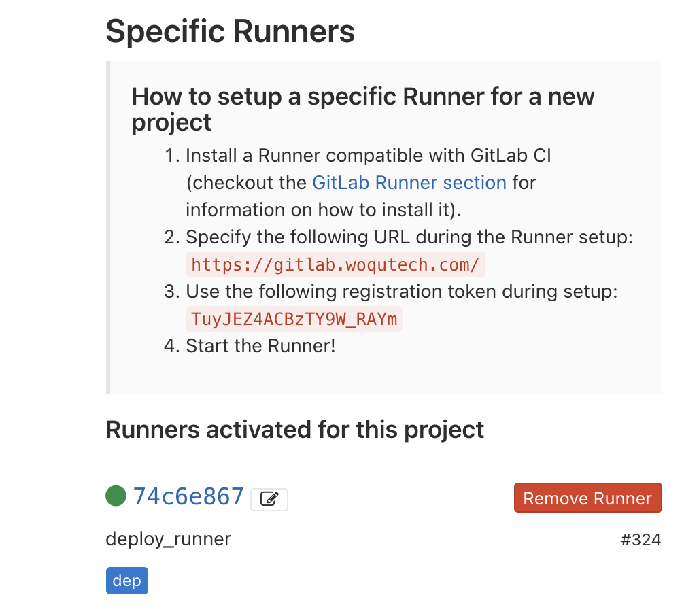This screenshot has width=699, height=616.
Task: Click the Runners activated for this project heading
Action: point(294,429)
